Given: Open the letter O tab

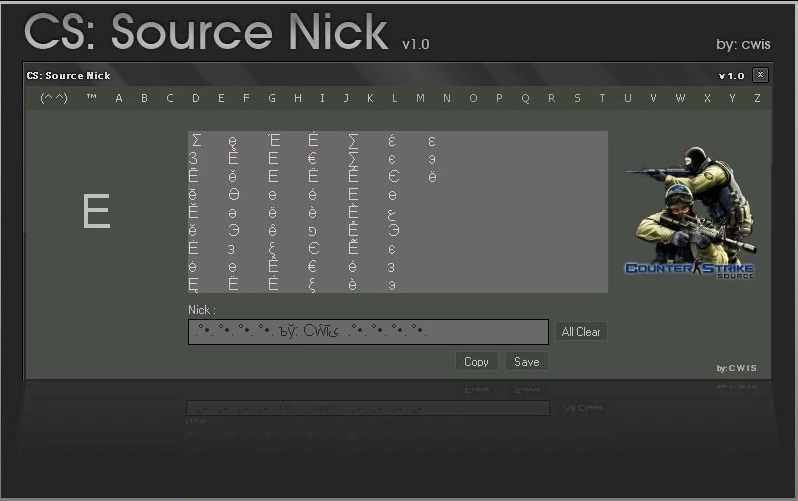Looking at the screenshot, I should pos(473,98).
